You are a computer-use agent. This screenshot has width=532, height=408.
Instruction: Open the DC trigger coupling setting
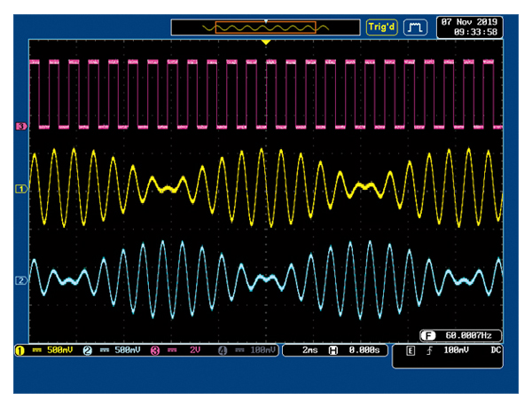point(497,351)
